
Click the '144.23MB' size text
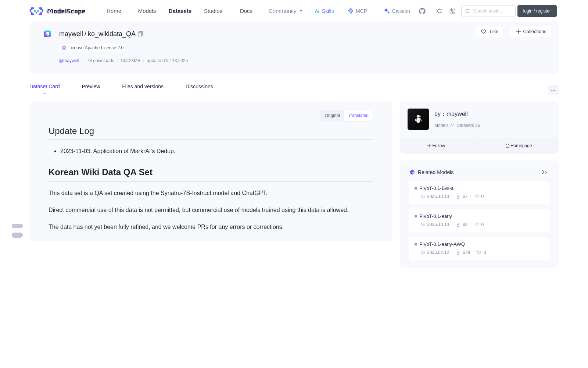coord(130,61)
